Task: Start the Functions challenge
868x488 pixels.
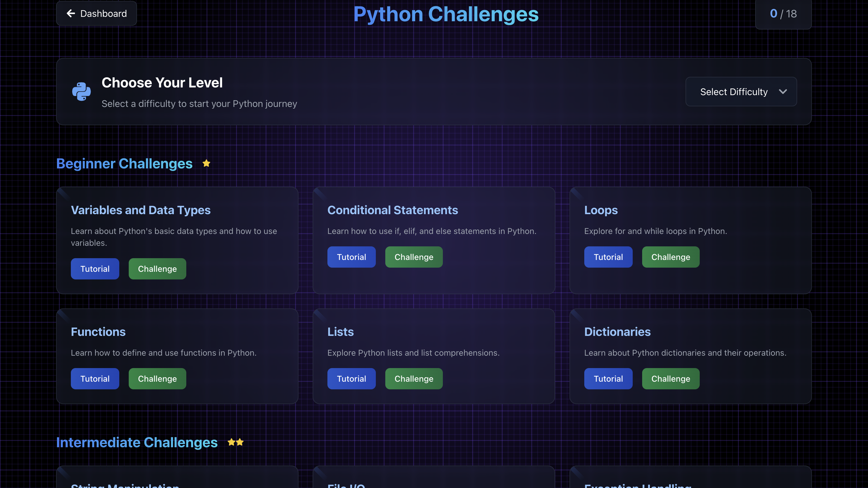Action: click(157, 379)
